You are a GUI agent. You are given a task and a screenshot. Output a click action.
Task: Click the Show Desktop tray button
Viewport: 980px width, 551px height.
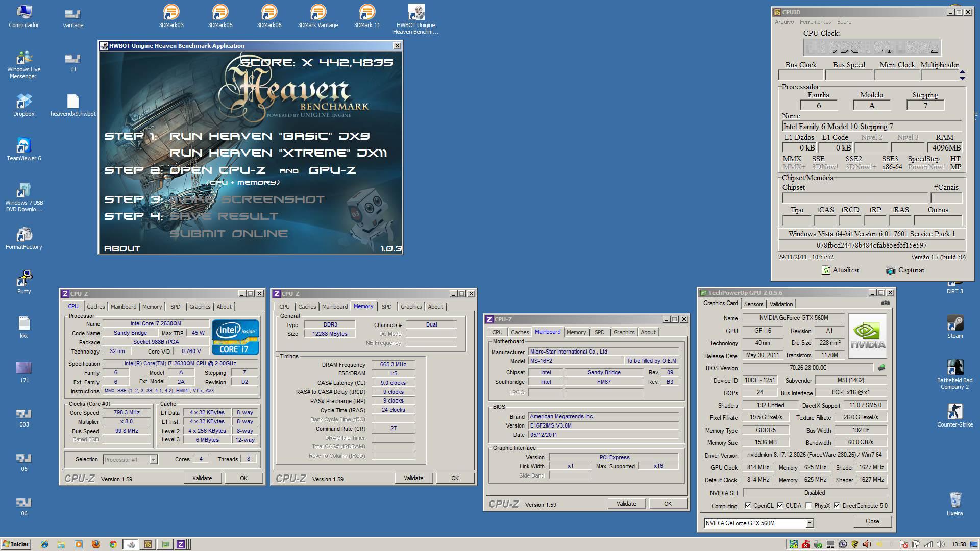(975, 544)
